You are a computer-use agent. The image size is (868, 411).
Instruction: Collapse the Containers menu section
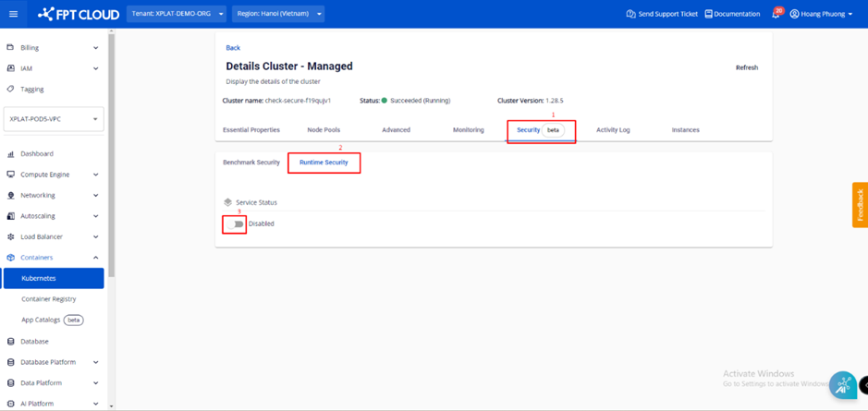(x=95, y=258)
